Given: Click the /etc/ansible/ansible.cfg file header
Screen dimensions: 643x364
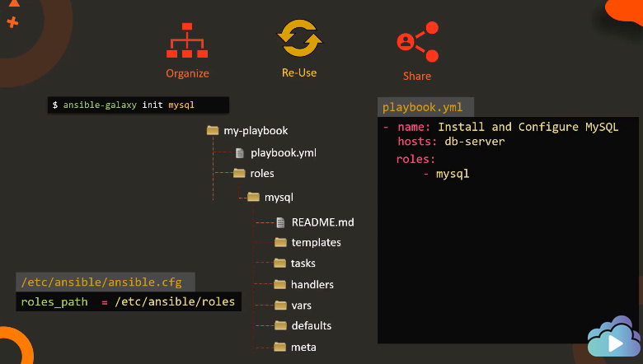Looking at the screenshot, I should tap(106, 282).
